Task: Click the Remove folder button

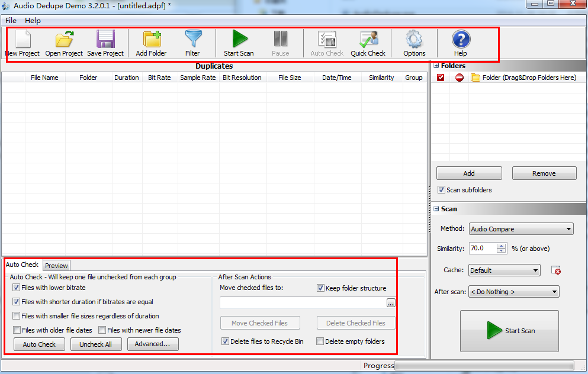Action: (544, 173)
